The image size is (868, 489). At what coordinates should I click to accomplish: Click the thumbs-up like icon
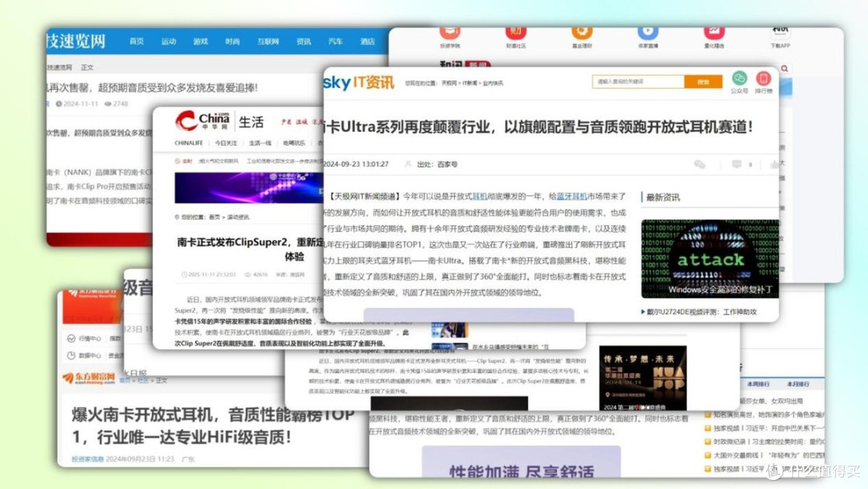774,164
